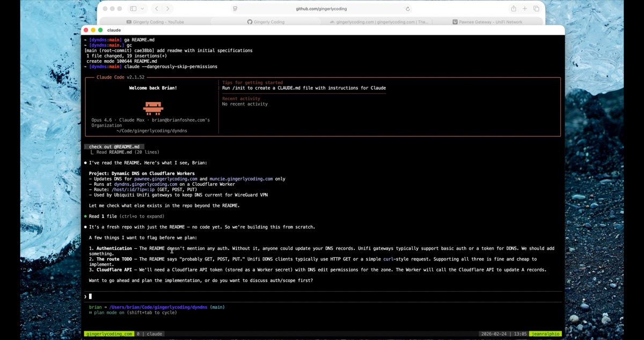Switch to the gingerlycoding.com tab

[378, 22]
